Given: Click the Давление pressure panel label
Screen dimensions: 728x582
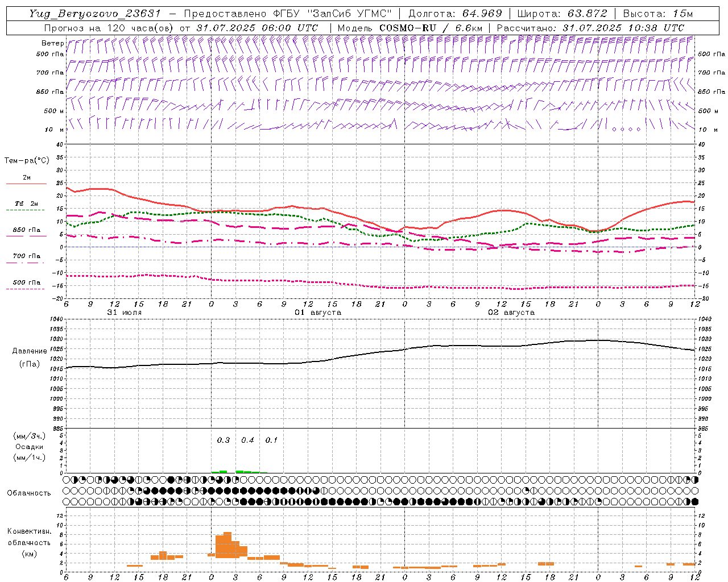Looking at the screenshot, I should tap(30, 351).
